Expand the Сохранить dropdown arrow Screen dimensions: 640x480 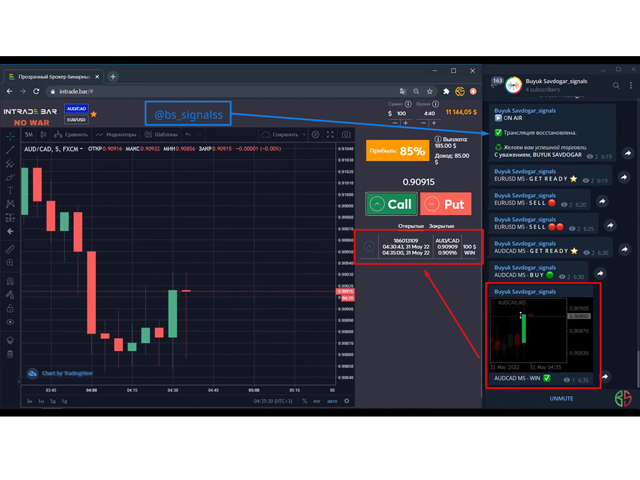point(304,134)
